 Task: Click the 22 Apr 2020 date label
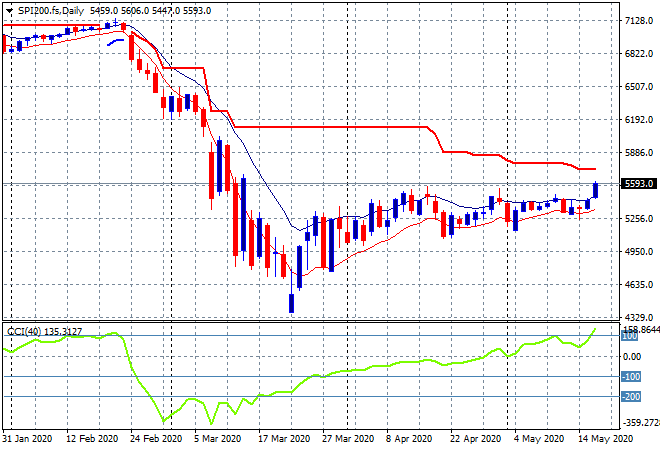pyautogui.click(x=476, y=439)
